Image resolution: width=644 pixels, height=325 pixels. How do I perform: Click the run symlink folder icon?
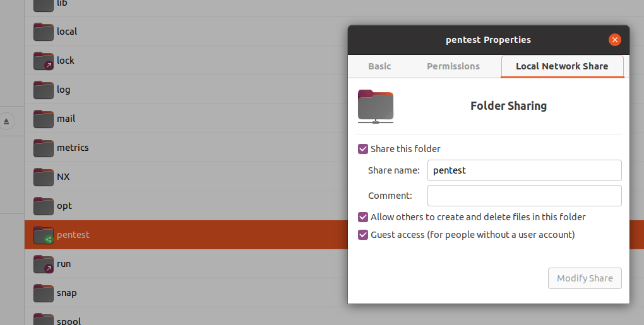[44, 264]
